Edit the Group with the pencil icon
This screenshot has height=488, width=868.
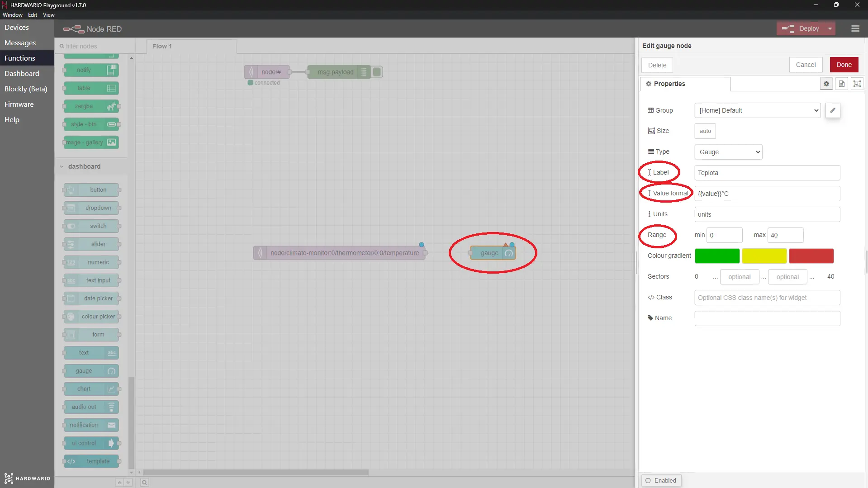(832, 110)
